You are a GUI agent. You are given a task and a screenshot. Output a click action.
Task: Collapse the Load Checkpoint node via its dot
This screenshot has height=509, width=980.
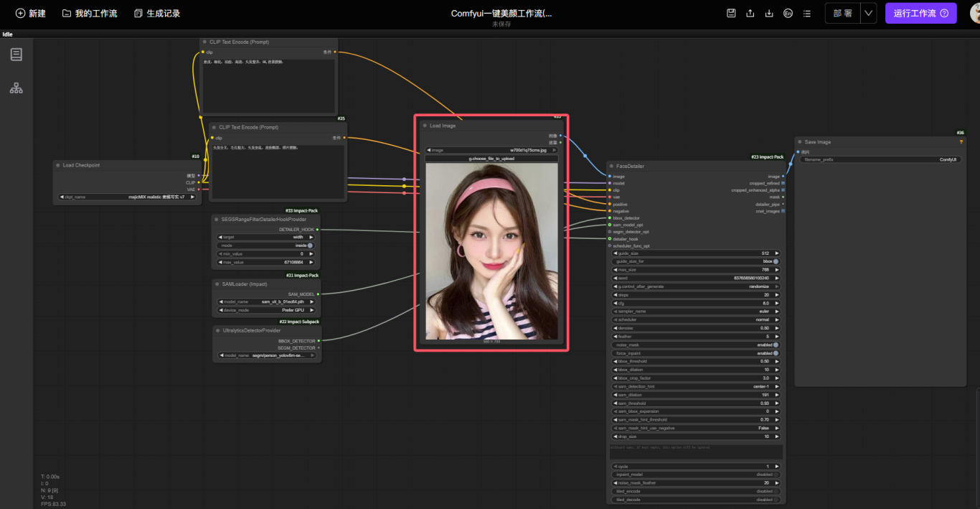click(58, 165)
